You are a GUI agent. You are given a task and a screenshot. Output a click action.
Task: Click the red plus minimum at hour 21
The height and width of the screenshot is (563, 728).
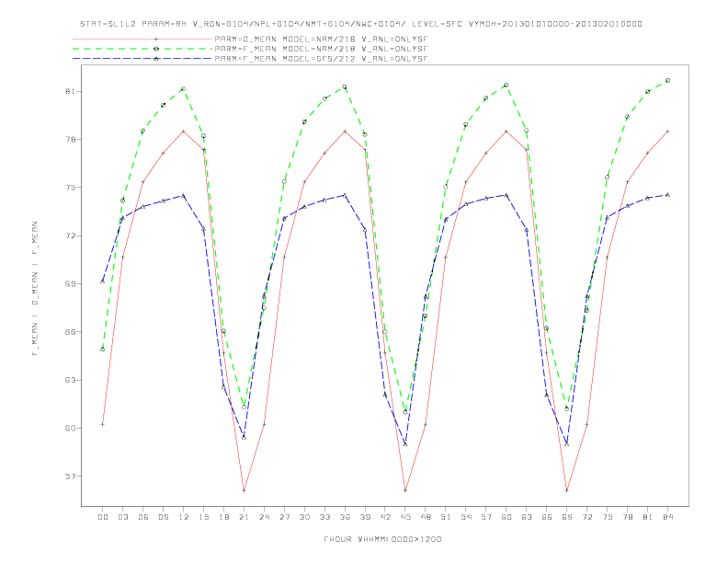[244, 490]
